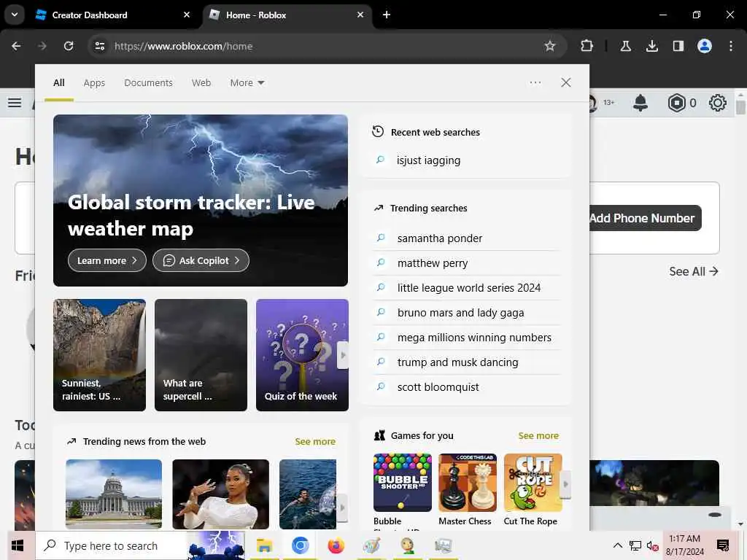Open site information icon in address bar
Image resolution: width=747 pixels, height=560 pixels.
99,46
